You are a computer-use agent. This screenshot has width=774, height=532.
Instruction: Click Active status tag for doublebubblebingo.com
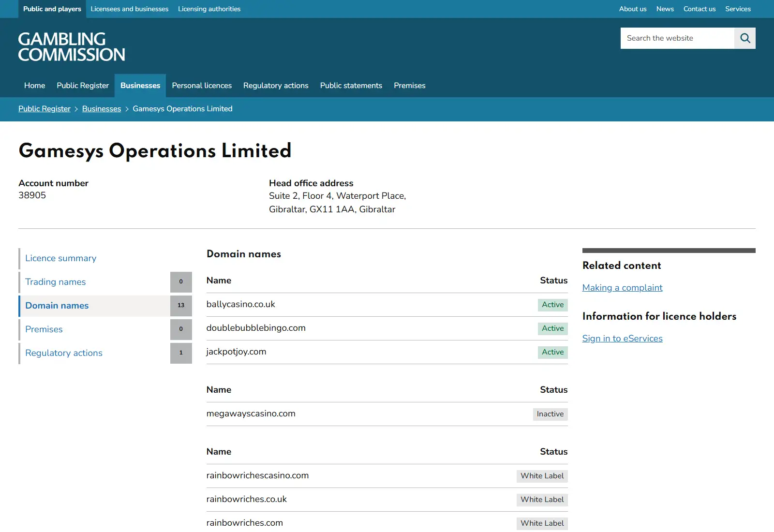coord(552,328)
